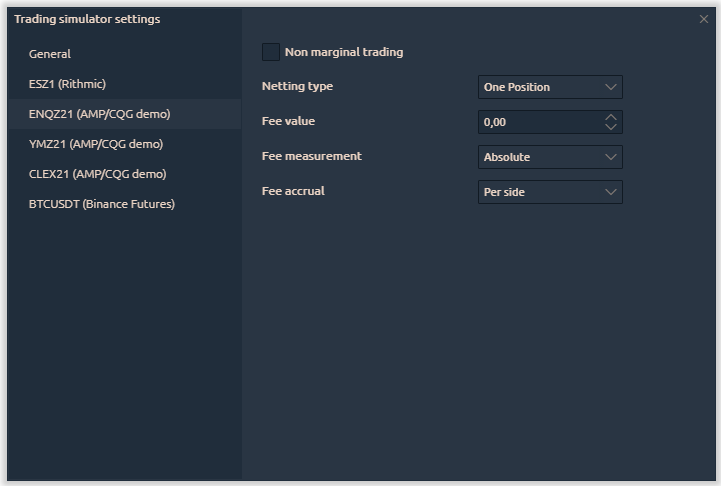
Task: Go to CLEX21 (AMP/CQG demo) entry
Action: [x=97, y=174]
